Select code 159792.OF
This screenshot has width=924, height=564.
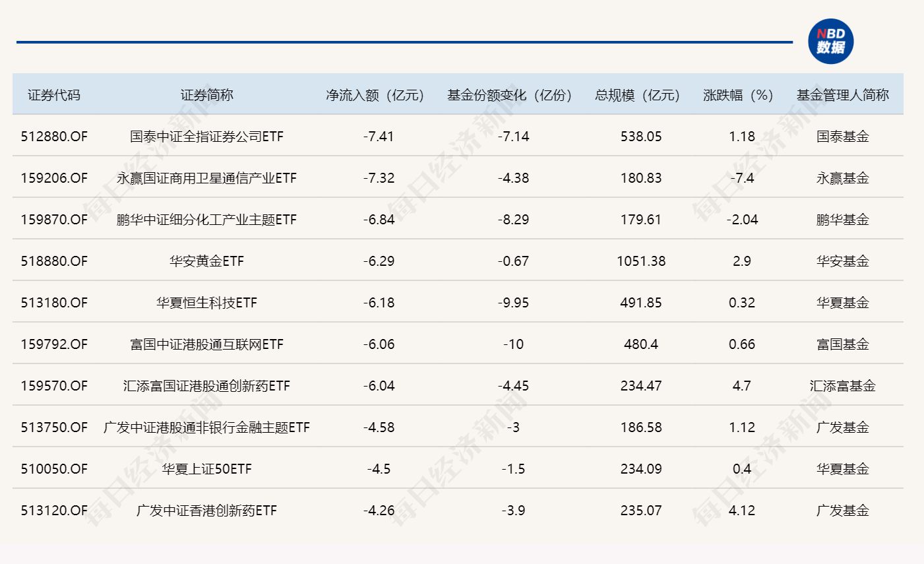54,344
